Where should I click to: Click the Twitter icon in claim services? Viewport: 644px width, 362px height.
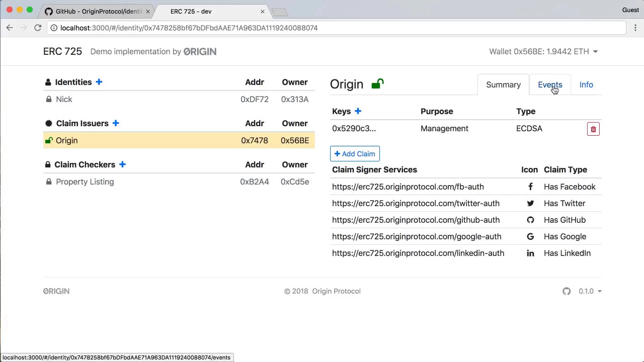pyautogui.click(x=530, y=203)
